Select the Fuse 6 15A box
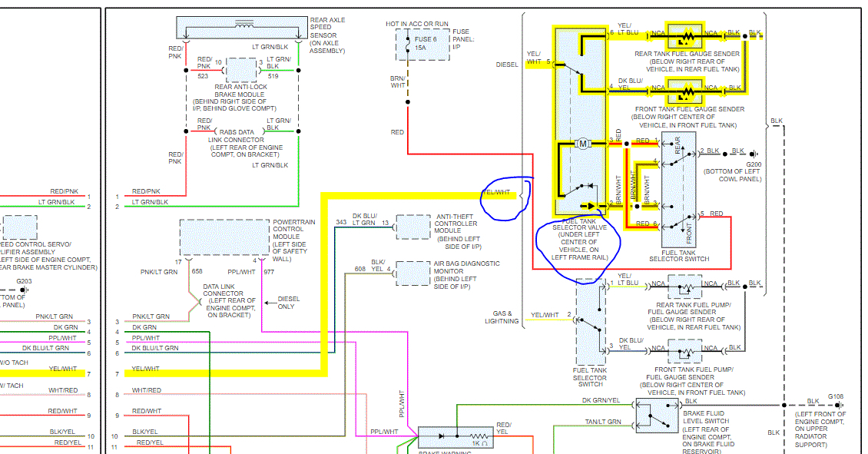This screenshot has width=868, height=454. coord(423,45)
